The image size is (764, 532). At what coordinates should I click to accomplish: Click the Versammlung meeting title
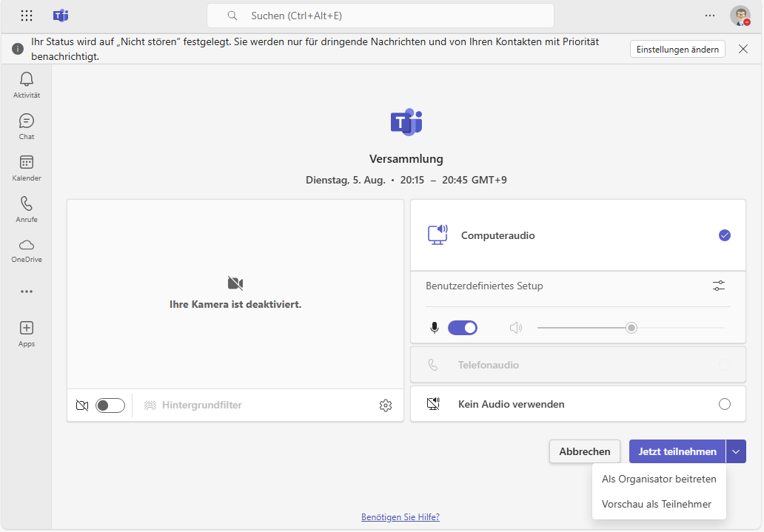click(406, 159)
